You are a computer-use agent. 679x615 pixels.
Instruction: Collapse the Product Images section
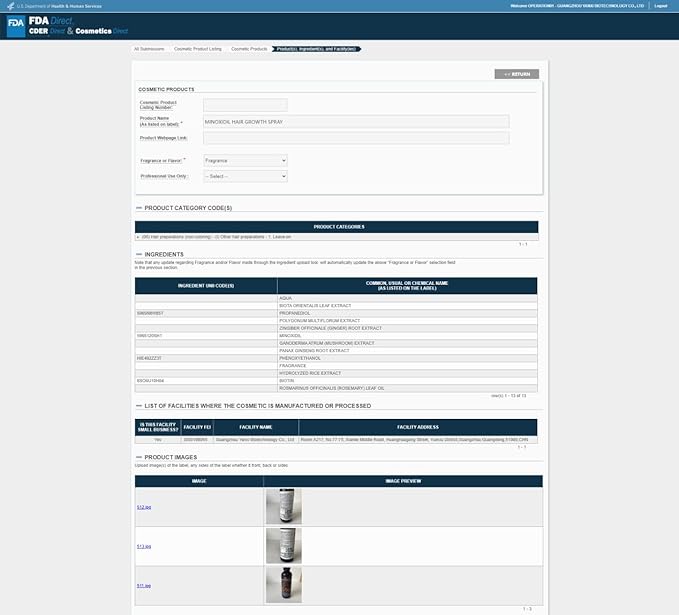click(x=138, y=457)
